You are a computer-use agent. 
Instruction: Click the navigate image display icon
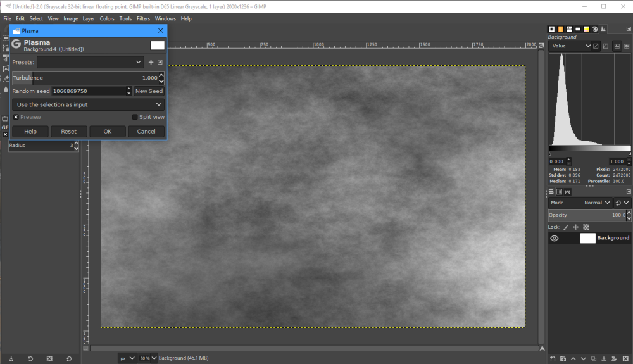(x=542, y=348)
